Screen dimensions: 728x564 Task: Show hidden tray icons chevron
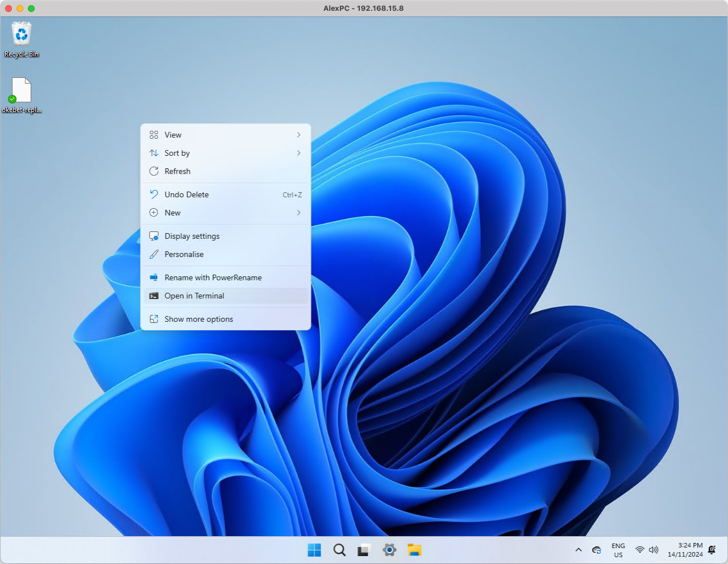(579, 550)
